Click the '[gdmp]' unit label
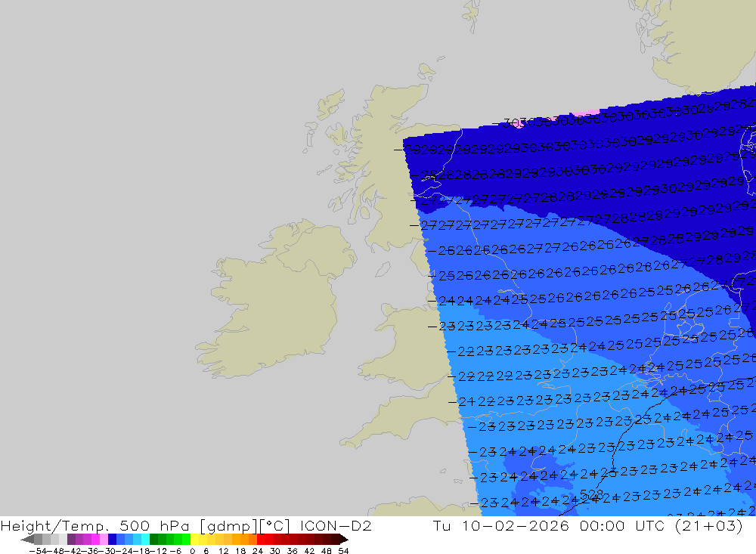 click(x=229, y=526)
